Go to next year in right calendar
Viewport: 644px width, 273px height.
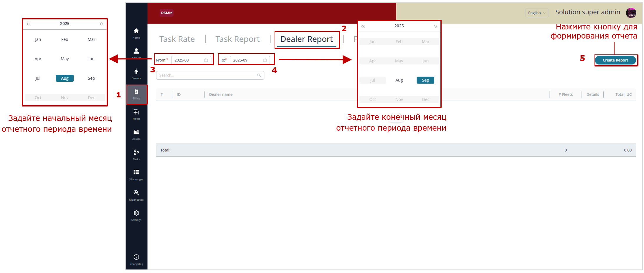click(435, 26)
